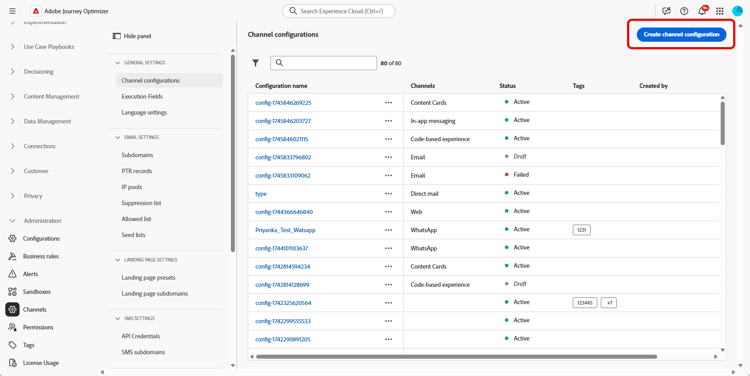Open the user profile avatar
The width and height of the screenshot is (750, 376).
pos(737,11)
